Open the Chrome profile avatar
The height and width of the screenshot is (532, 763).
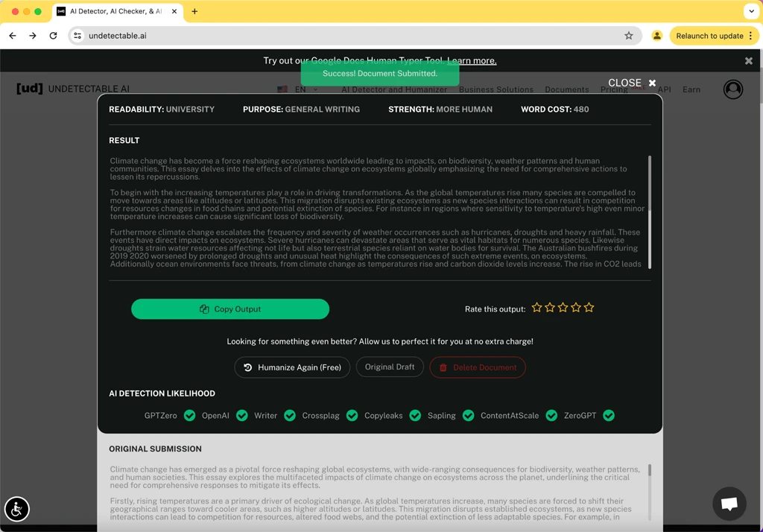click(657, 36)
